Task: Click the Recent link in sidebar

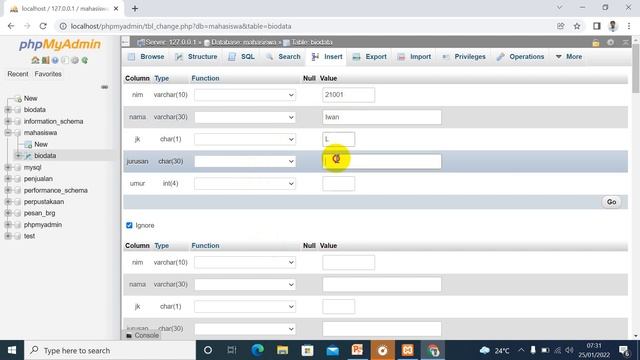Action: point(18,74)
